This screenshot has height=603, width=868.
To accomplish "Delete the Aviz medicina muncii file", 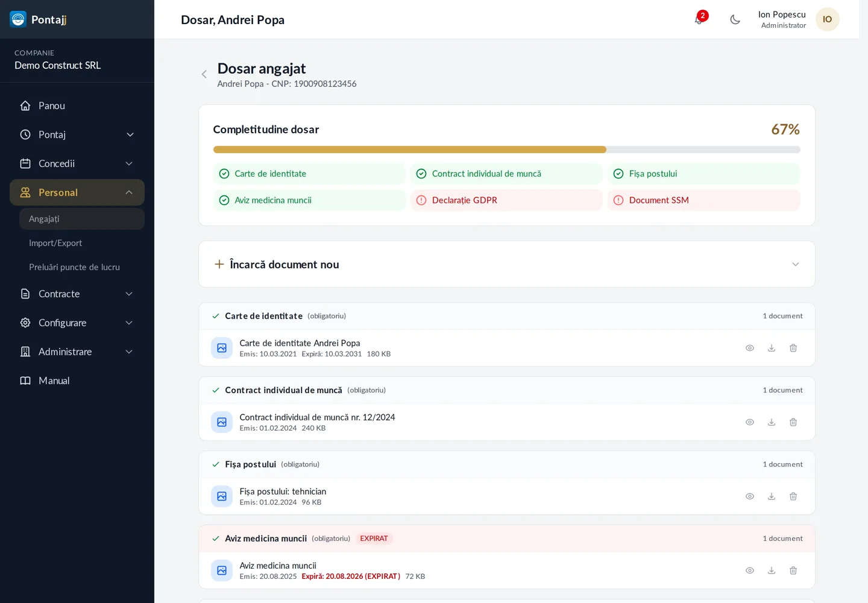I will 793,570.
